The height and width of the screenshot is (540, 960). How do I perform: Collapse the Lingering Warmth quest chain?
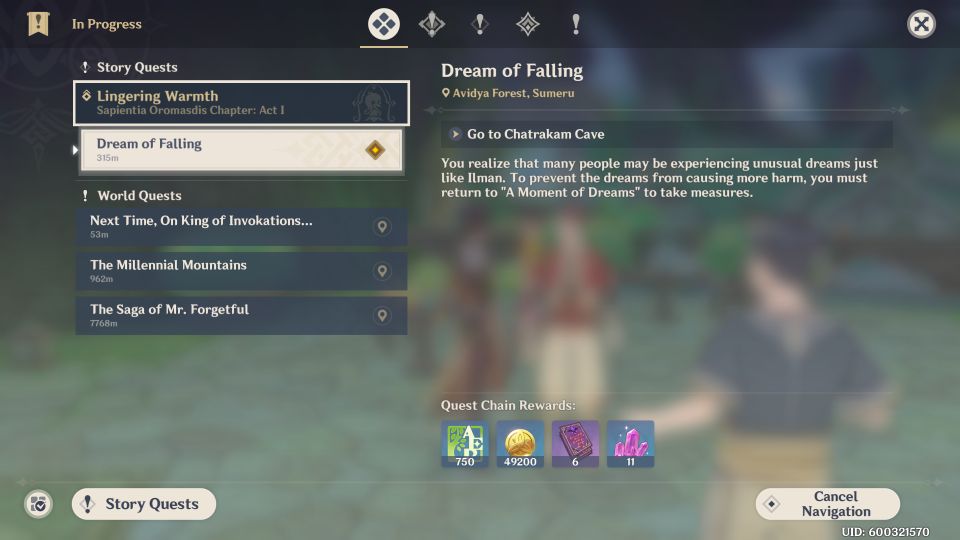point(241,103)
